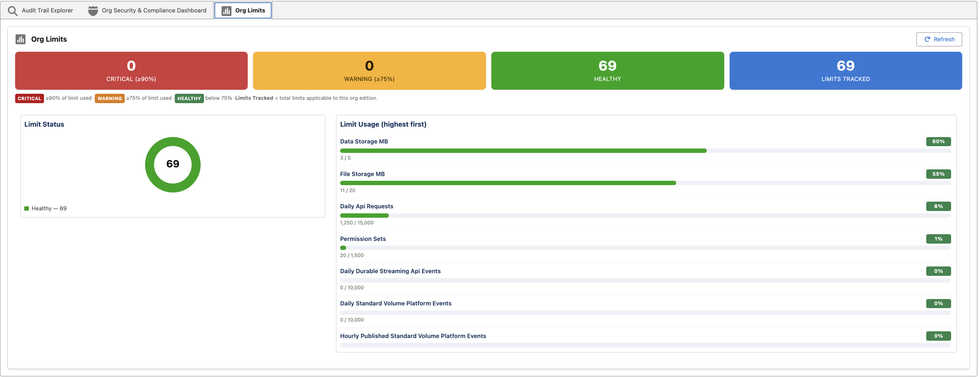Viewport: 980px width, 377px height.
Task: Click the shield icon of Security Dashboard tab
Action: point(93,11)
